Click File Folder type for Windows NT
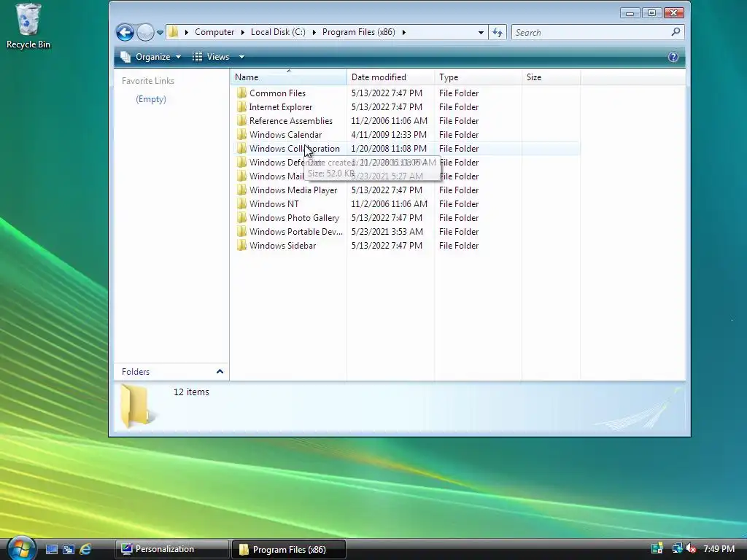The width and height of the screenshot is (747, 560). point(459,204)
